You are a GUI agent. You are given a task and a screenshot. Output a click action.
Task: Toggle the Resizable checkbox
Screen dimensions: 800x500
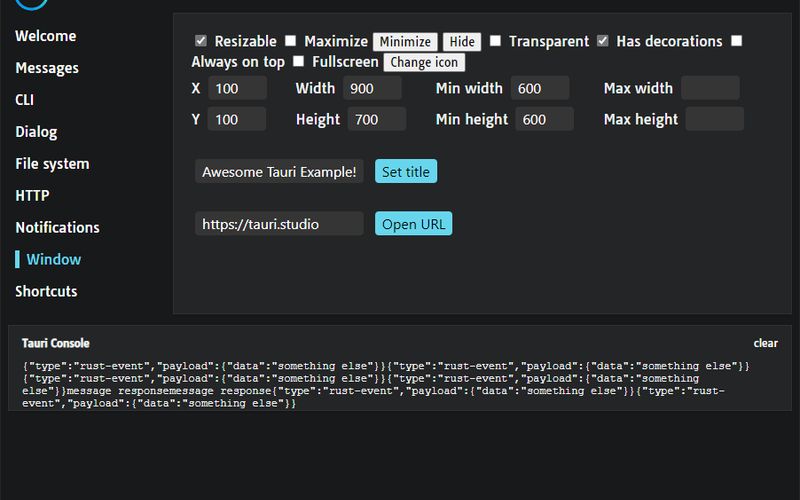click(x=201, y=41)
